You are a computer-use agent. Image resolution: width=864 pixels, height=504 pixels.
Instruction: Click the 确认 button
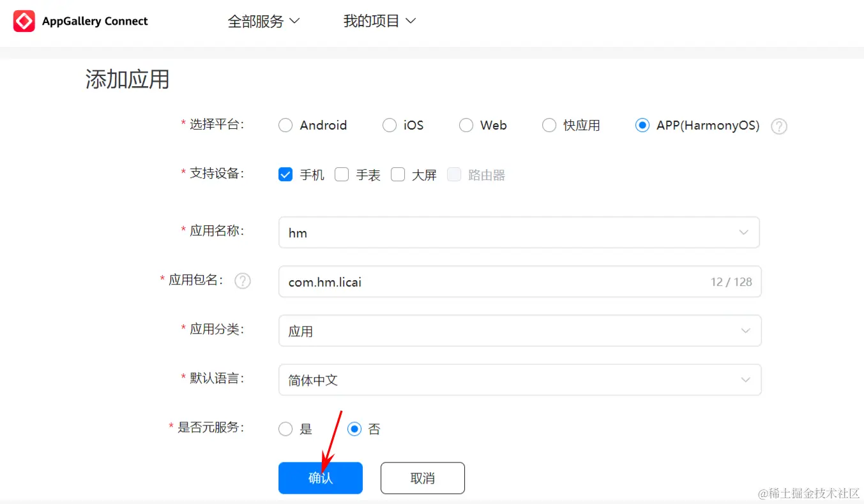321,478
